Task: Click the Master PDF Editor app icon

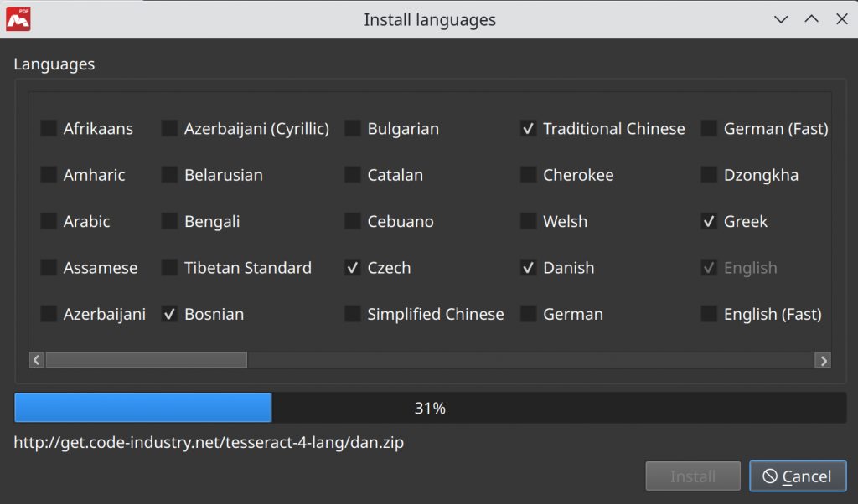Action: (18, 18)
